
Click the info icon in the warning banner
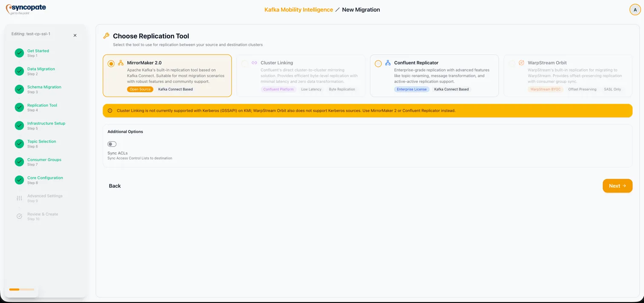[110, 111]
